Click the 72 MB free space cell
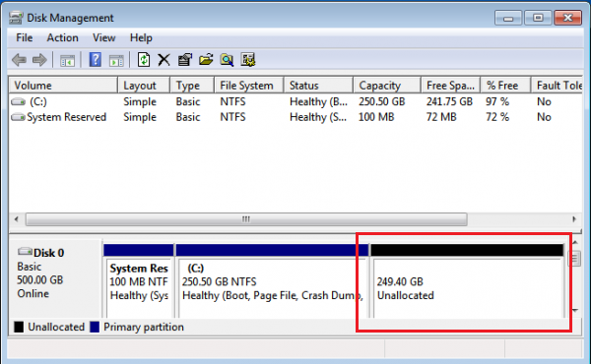Screen dimensions: 591x364 point(441,117)
